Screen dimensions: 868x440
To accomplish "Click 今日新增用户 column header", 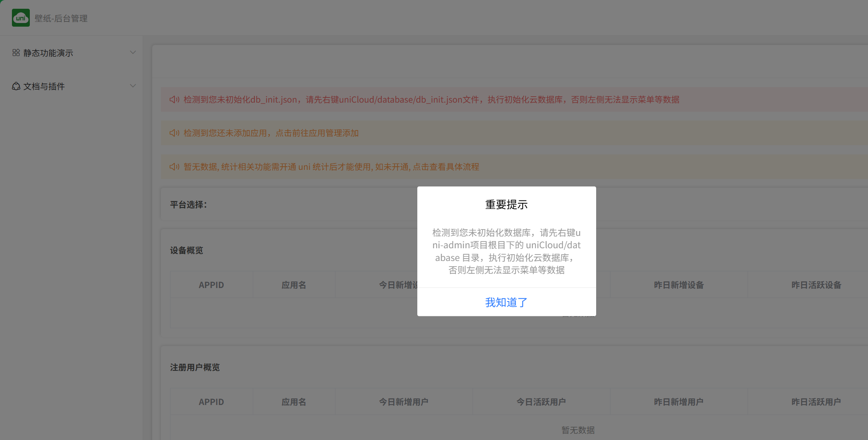I will click(404, 402).
